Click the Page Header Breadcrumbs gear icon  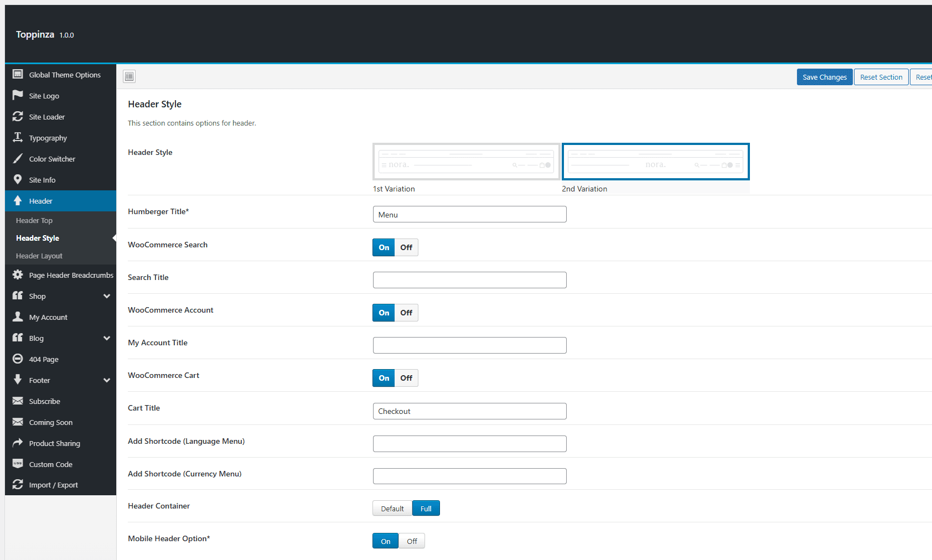[18, 274]
